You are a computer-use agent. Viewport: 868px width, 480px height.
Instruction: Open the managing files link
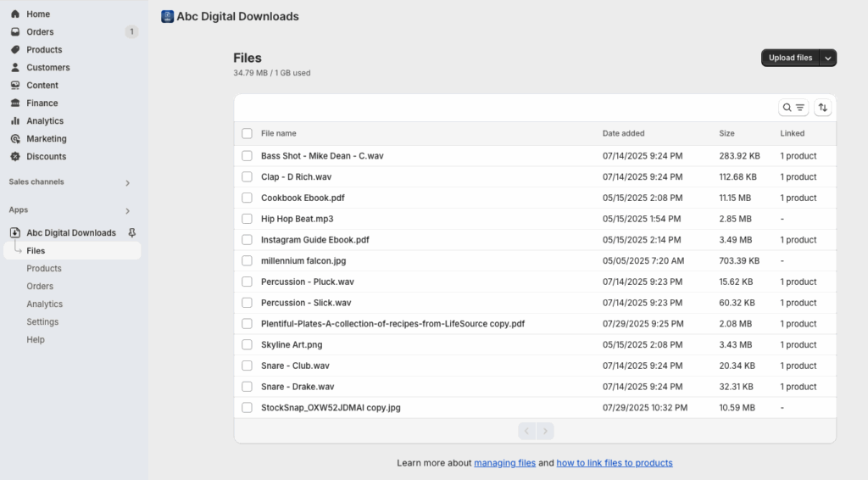click(505, 463)
